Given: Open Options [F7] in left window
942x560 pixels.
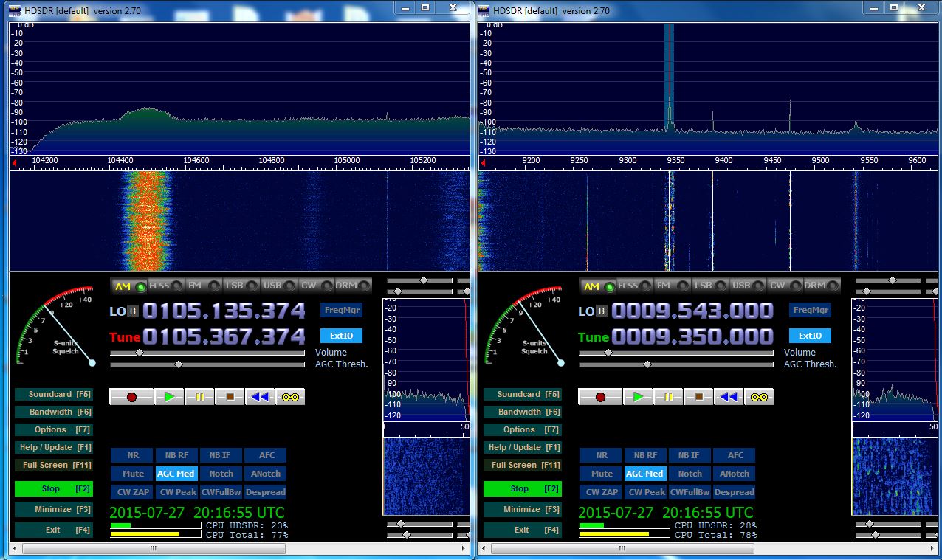Looking at the screenshot, I should tap(54, 429).
